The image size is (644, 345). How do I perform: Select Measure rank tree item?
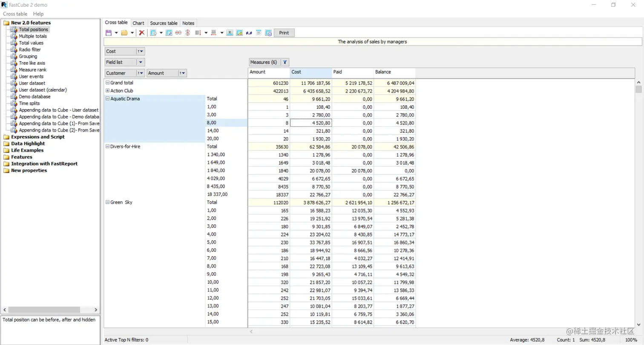tap(33, 70)
